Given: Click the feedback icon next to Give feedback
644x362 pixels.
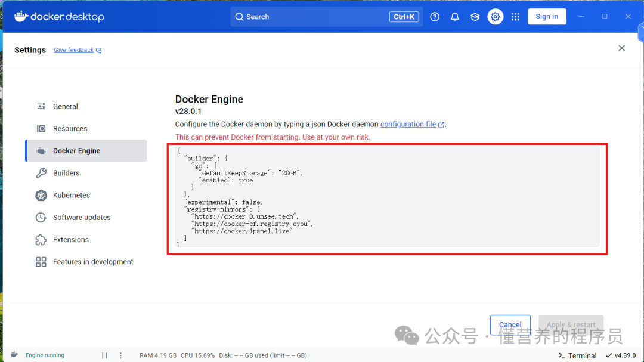Looking at the screenshot, I should click(x=98, y=50).
